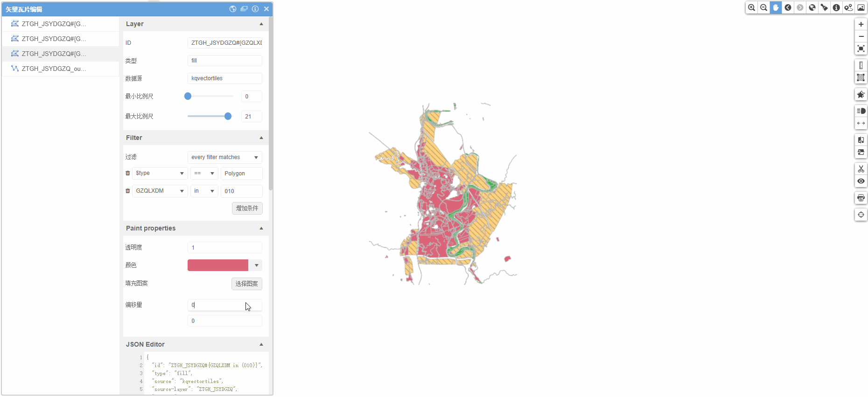
Task: Click the Polygon filter value field
Action: tap(242, 174)
